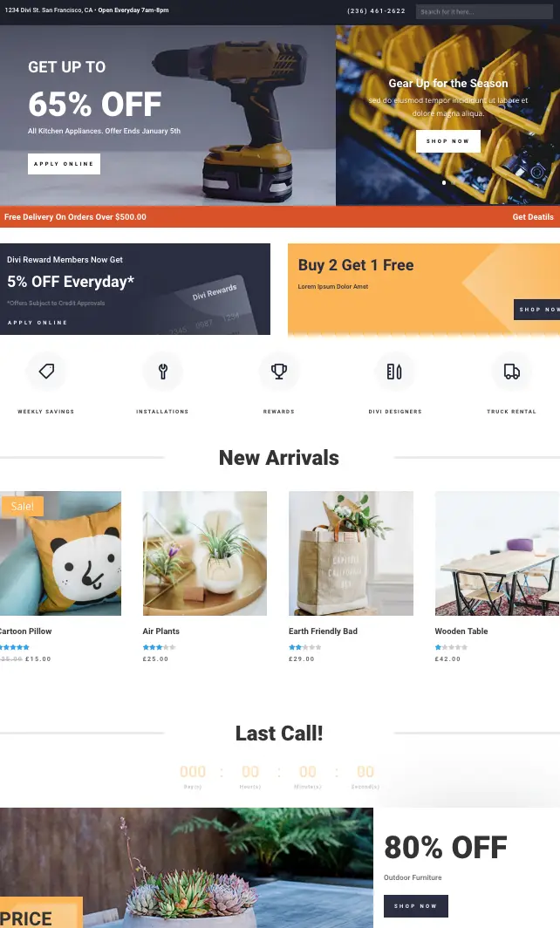Click the Sale! badge on Cartoon Pillow
560x928 pixels.
pos(22,506)
